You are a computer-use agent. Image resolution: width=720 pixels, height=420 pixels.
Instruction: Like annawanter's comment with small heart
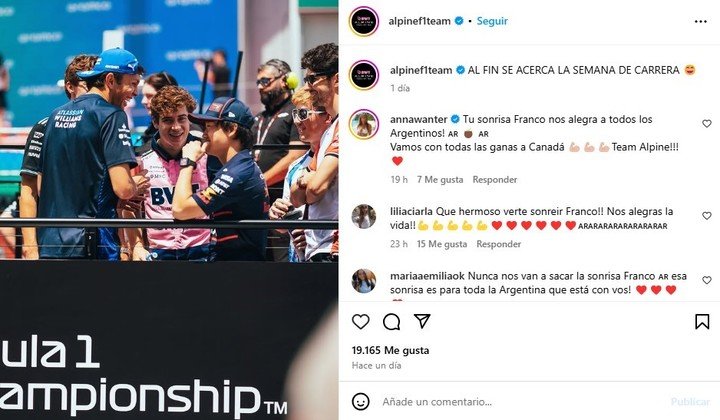point(707,123)
